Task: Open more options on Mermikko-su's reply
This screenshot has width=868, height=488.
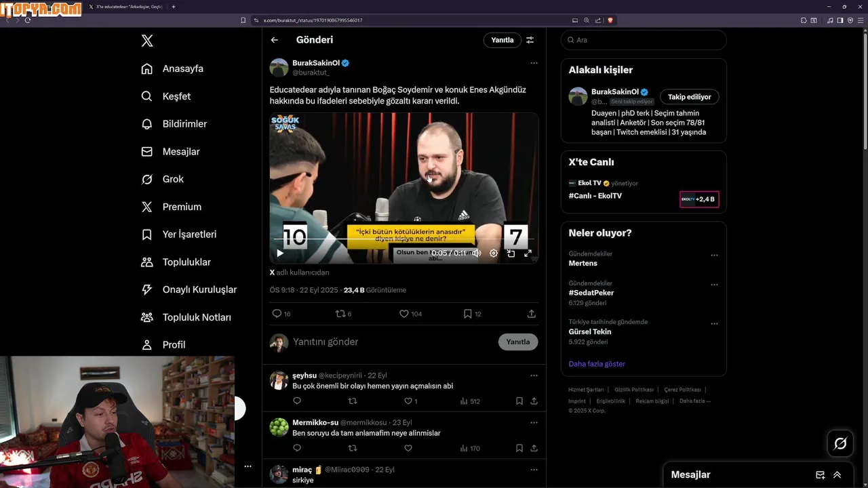Action: coord(534,422)
